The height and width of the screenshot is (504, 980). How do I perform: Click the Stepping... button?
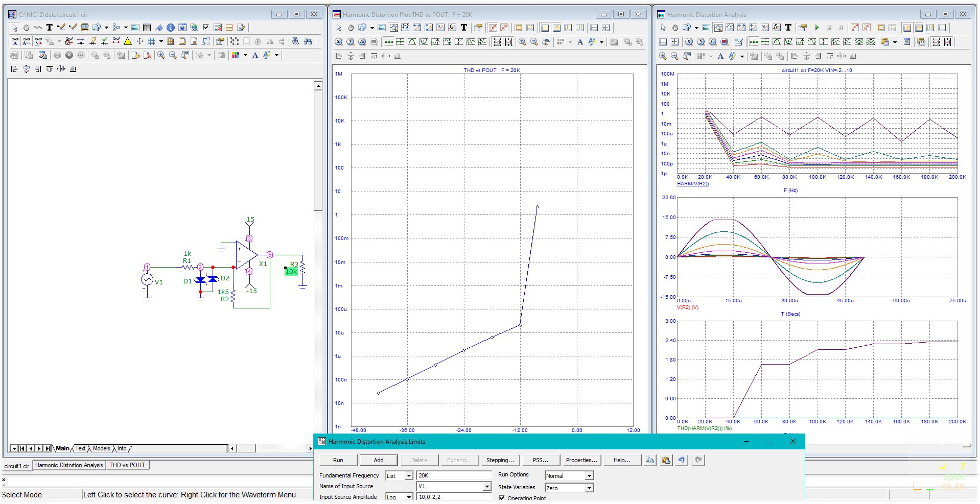tap(500, 460)
